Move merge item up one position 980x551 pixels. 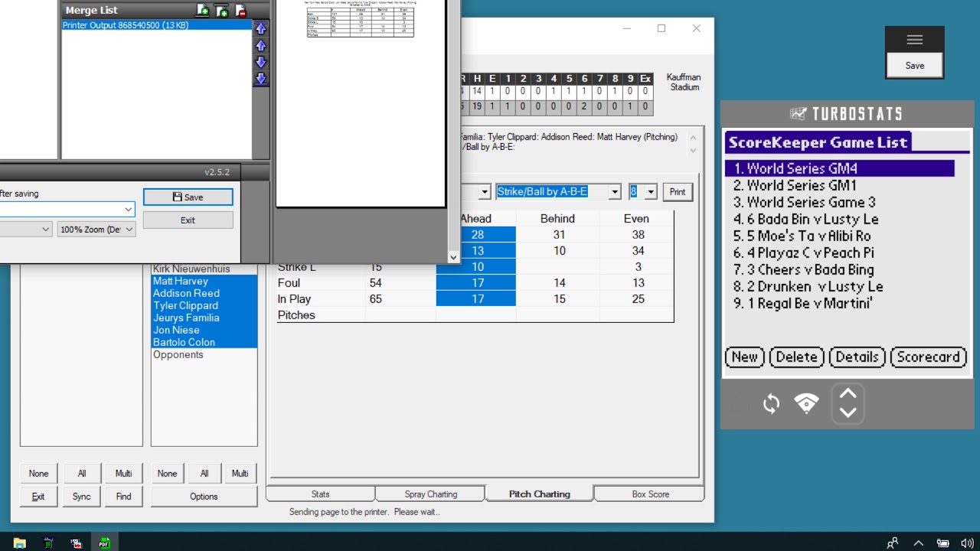[x=260, y=45]
